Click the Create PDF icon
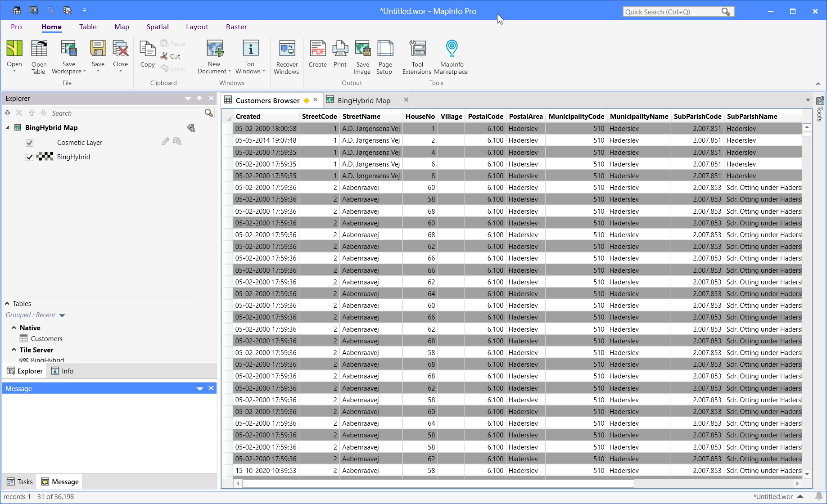Image resolution: width=827 pixels, height=504 pixels. click(x=317, y=49)
